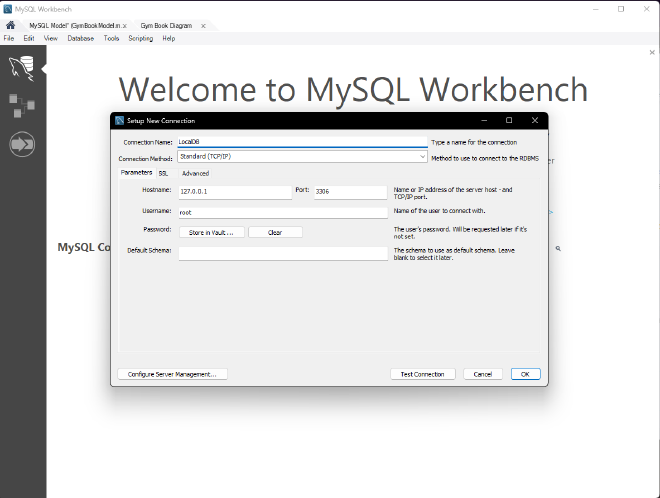The height and width of the screenshot is (498, 660).
Task: Click 'Type a name for the connection' hint
Action: tap(474, 142)
